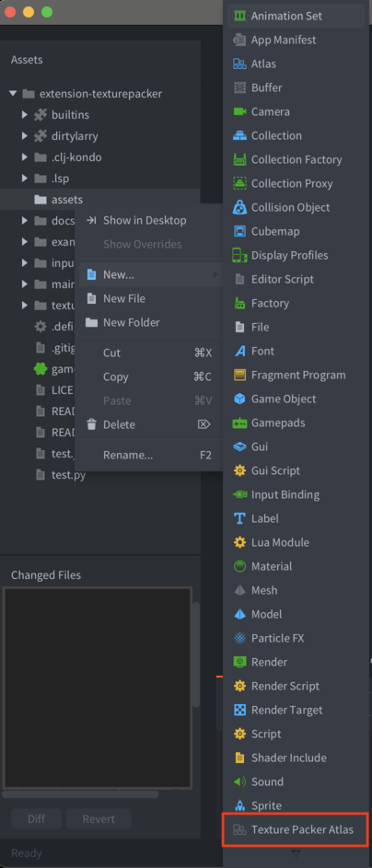The width and height of the screenshot is (372, 868).
Task: Click the Buffer grid icon
Action: (239, 87)
